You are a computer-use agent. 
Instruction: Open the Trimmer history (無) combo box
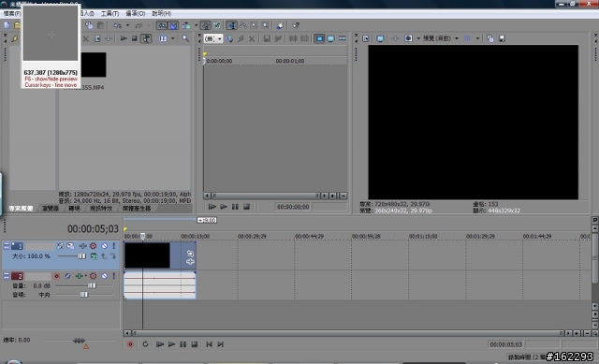tap(213, 38)
